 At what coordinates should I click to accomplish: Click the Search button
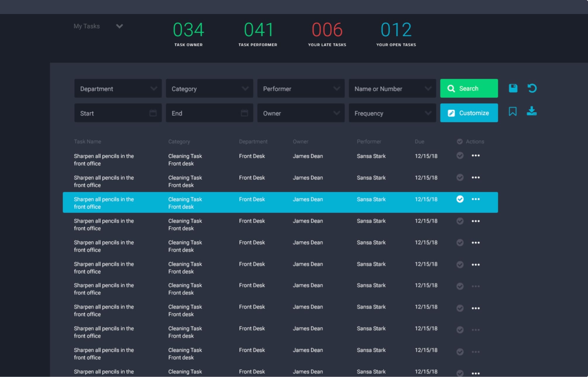click(469, 89)
